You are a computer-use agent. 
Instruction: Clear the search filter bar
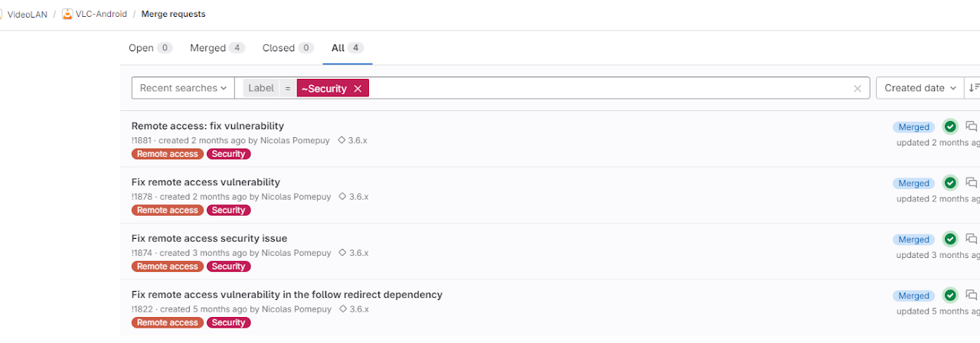(857, 89)
